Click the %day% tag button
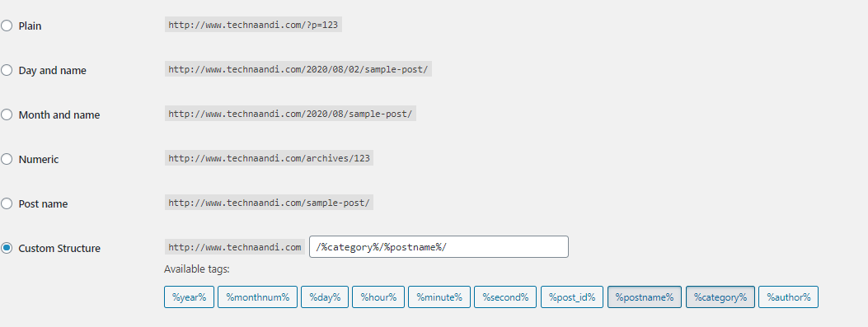This screenshot has width=868, height=327. pos(325,297)
